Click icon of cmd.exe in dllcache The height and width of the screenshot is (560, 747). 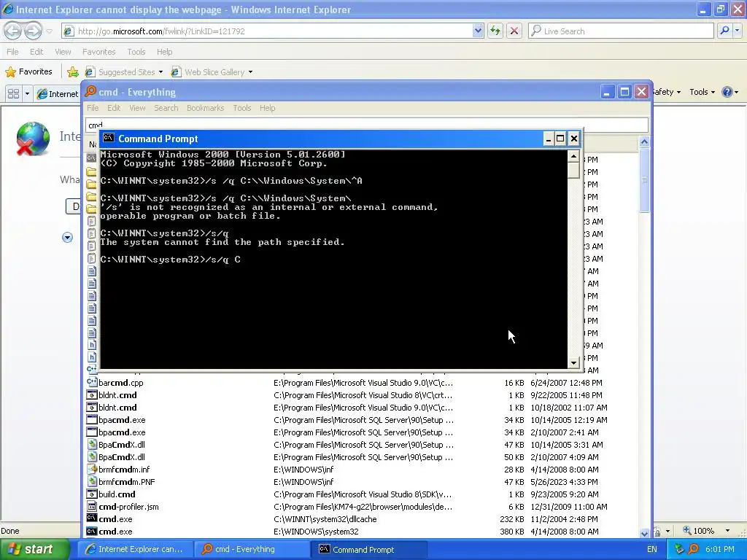(x=91, y=518)
